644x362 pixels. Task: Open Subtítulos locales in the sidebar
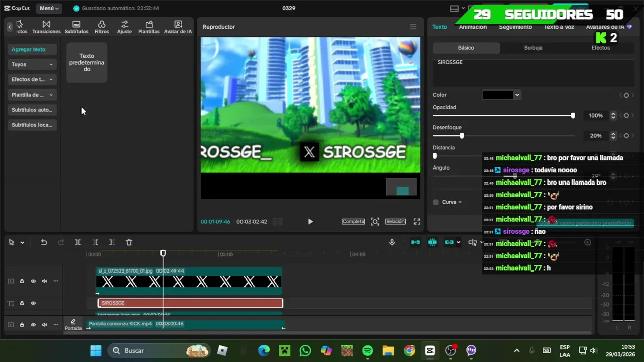(32, 125)
